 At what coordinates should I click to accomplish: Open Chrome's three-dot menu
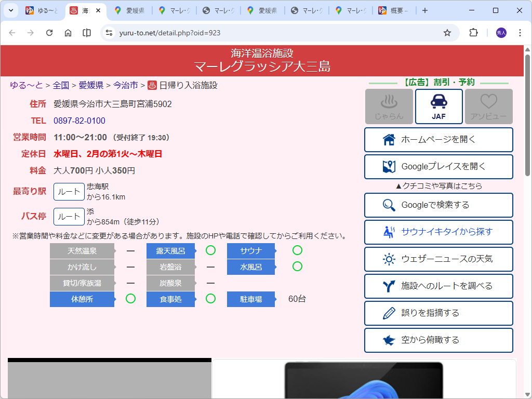point(520,32)
